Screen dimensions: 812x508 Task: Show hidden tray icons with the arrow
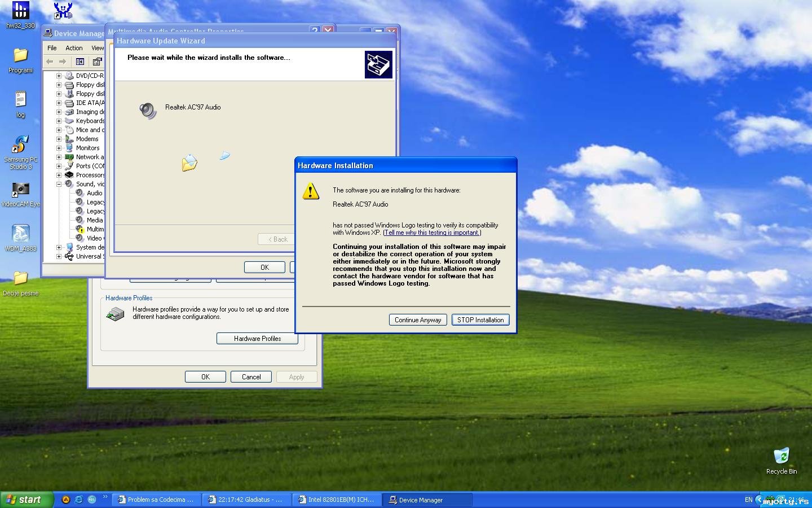[759, 500]
